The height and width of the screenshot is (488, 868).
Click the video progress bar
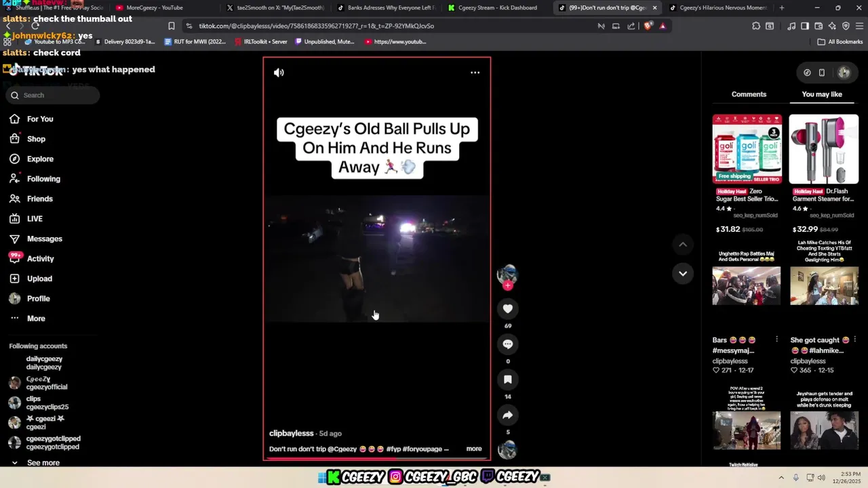click(377, 459)
